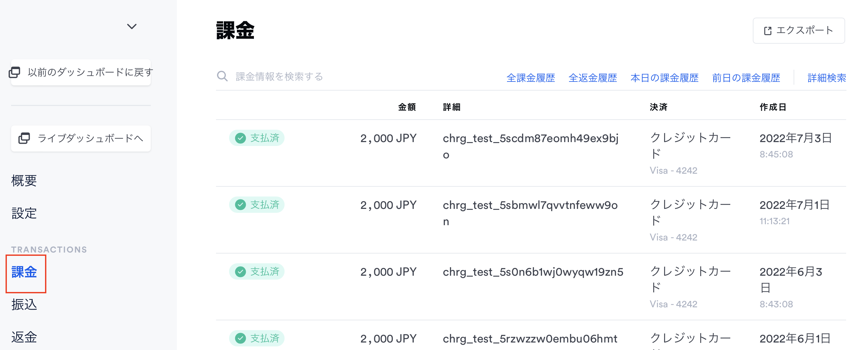Open 設定 settings
The image size is (868, 350).
[24, 213]
